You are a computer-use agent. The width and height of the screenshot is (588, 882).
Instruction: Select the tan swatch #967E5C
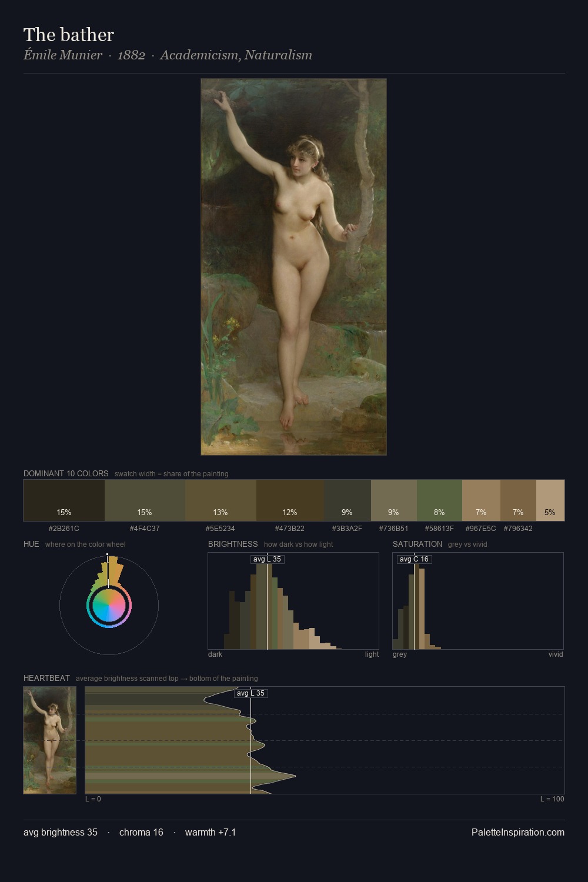click(481, 500)
